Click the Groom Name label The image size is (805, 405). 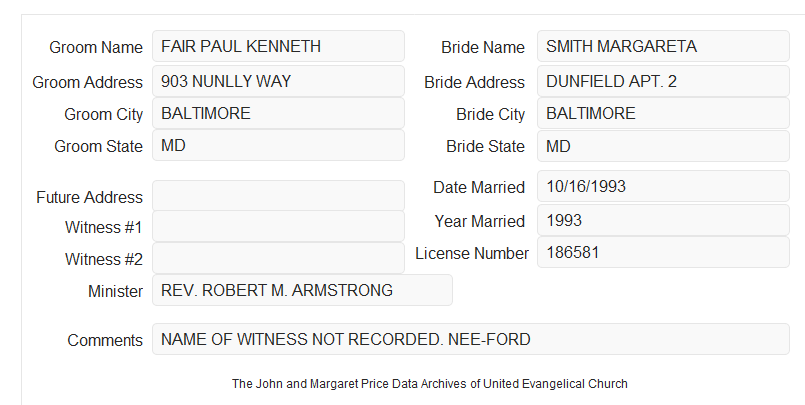[96, 47]
